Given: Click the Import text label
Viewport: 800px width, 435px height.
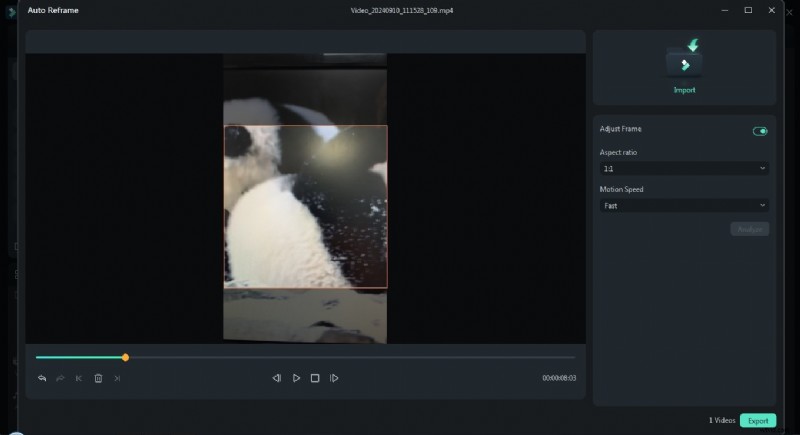Looking at the screenshot, I should pyautogui.click(x=684, y=90).
